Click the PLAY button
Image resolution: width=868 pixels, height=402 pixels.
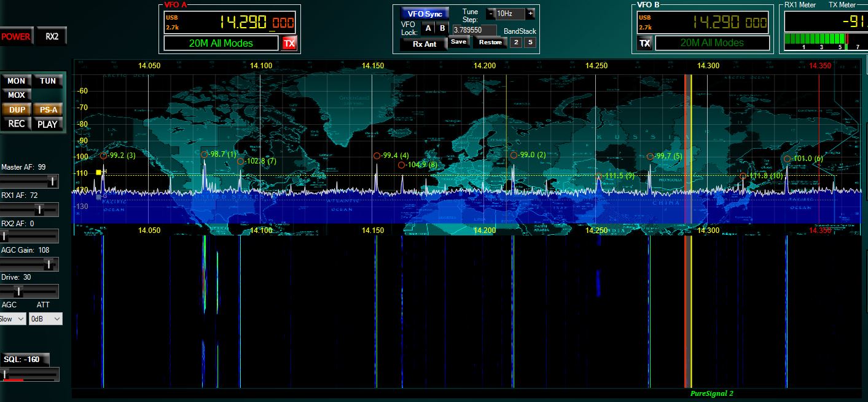coord(48,124)
